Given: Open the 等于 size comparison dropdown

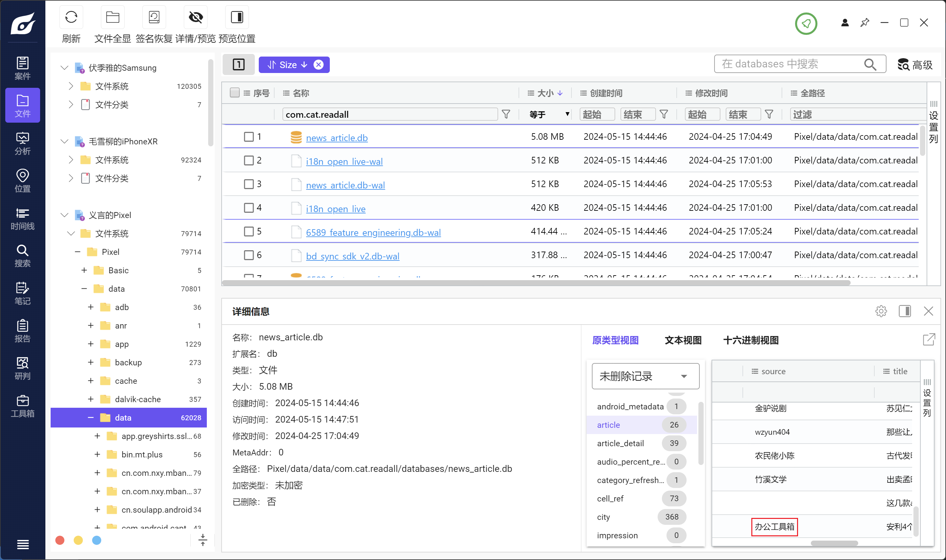Looking at the screenshot, I should [x=549, y=114].
